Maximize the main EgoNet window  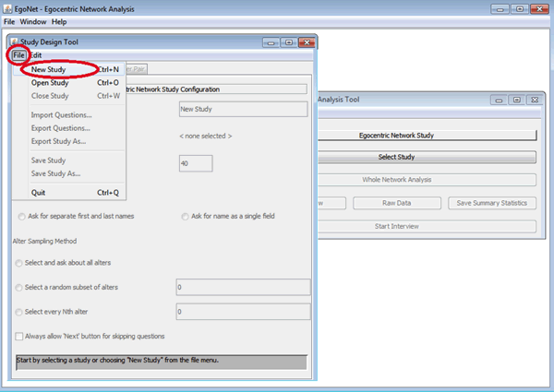[520, 9]
